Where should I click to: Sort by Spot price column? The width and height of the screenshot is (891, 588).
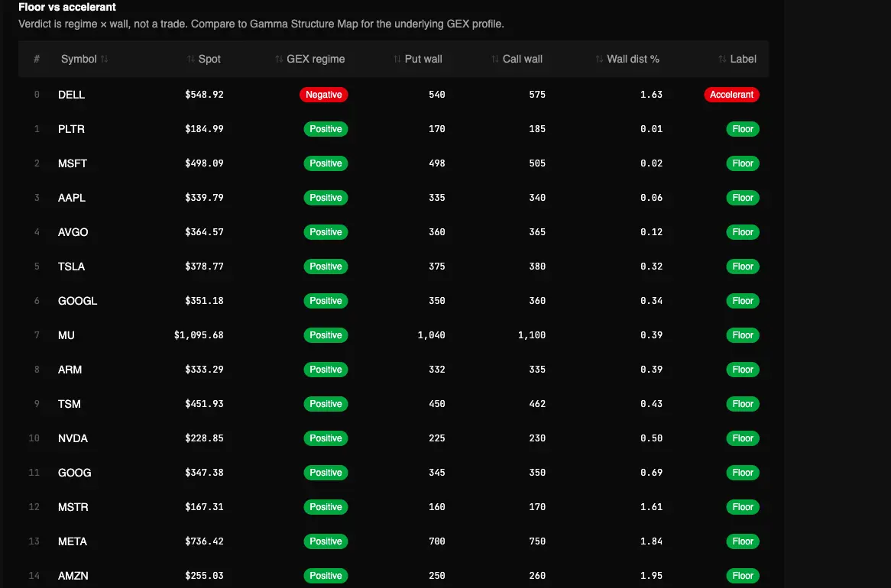click(x=203, y=59)
